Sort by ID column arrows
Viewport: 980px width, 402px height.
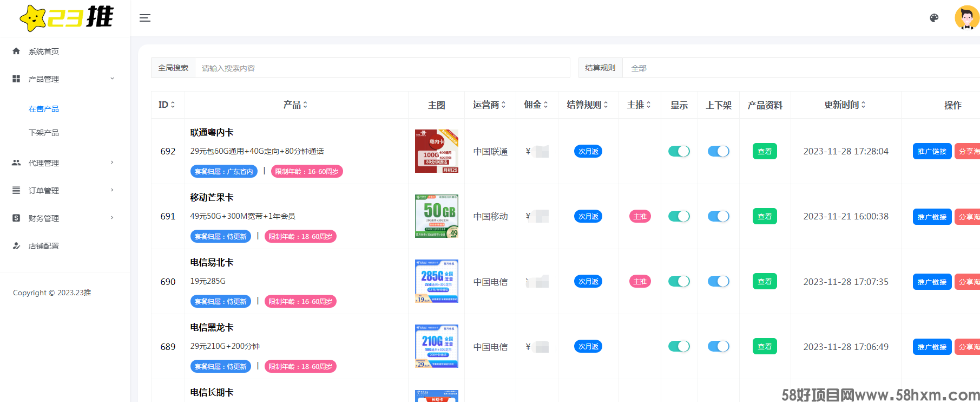(x=173, y=105)
